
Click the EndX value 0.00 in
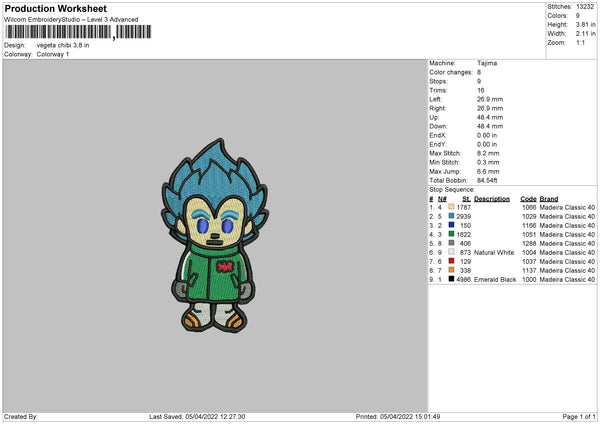(x=487, y=135)
